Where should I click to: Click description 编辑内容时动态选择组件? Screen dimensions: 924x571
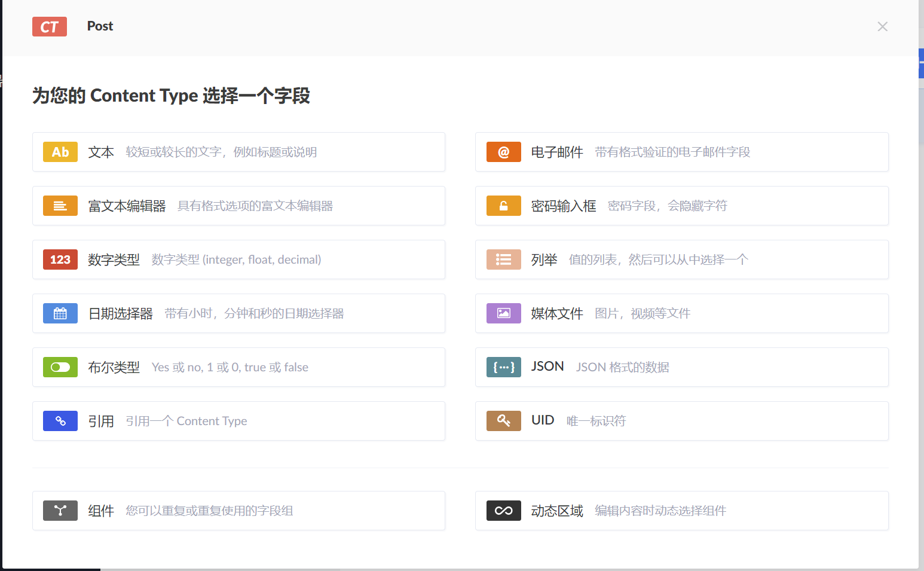660,511
